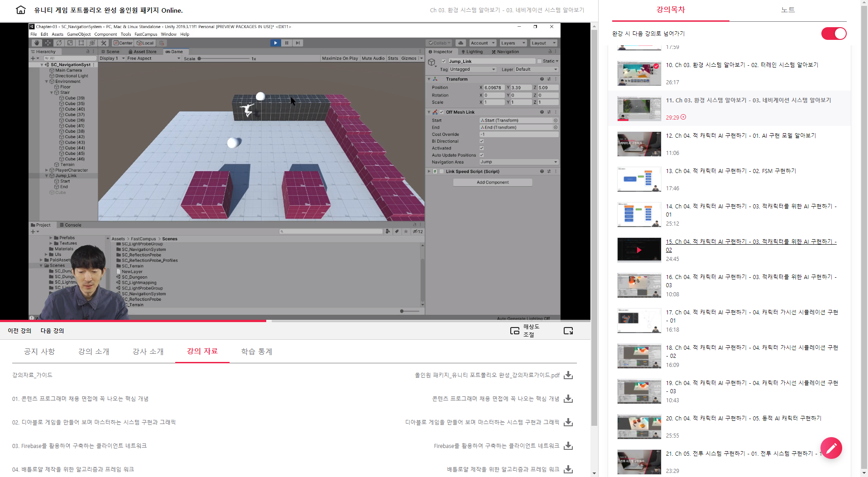
Task: Click the Unity Pause button
Action: point(287,43)
